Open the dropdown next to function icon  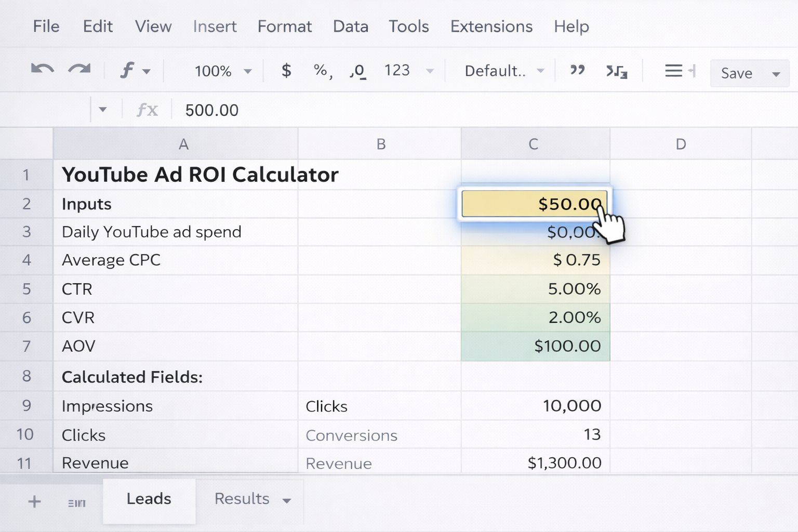pos(147,72)
